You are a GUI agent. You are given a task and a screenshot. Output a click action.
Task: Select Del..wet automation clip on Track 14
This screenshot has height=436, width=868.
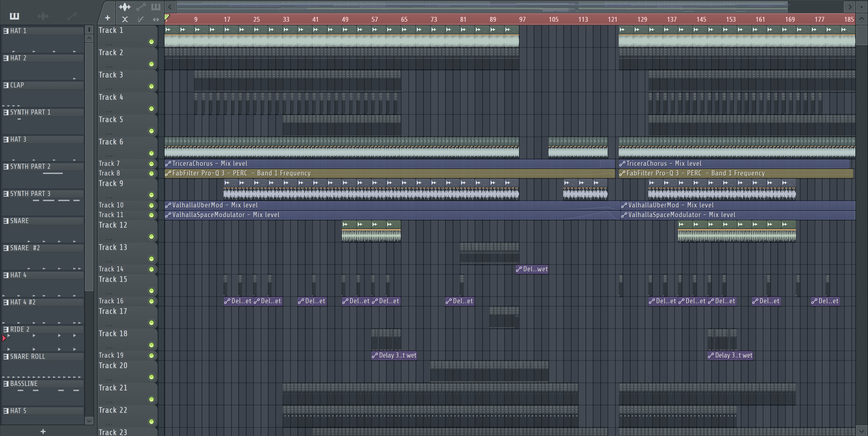click(x=532, y=269)
